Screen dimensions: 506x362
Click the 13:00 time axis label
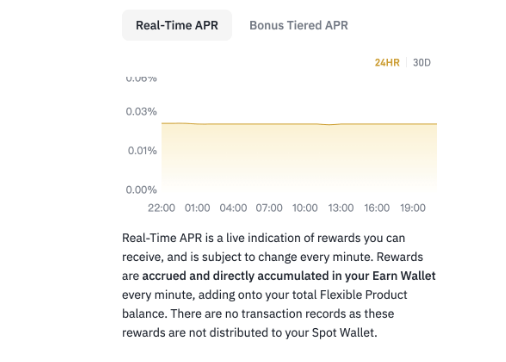(341, 208)
